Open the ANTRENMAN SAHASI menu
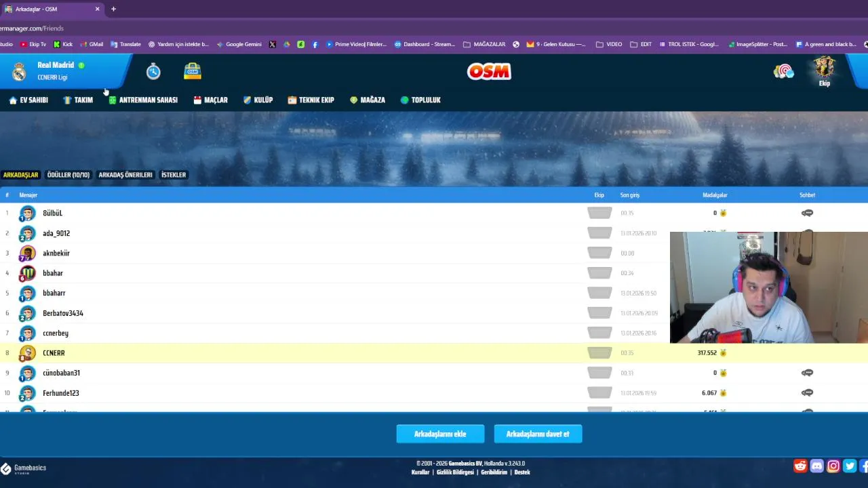Viewport: 868px width, 488px height. click(x=143, y=100)
